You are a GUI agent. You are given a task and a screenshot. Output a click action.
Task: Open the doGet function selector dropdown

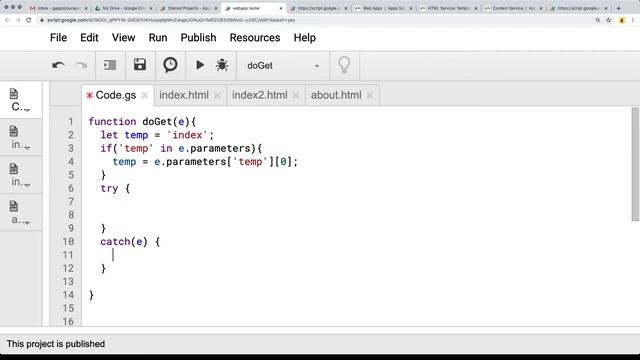283,66
